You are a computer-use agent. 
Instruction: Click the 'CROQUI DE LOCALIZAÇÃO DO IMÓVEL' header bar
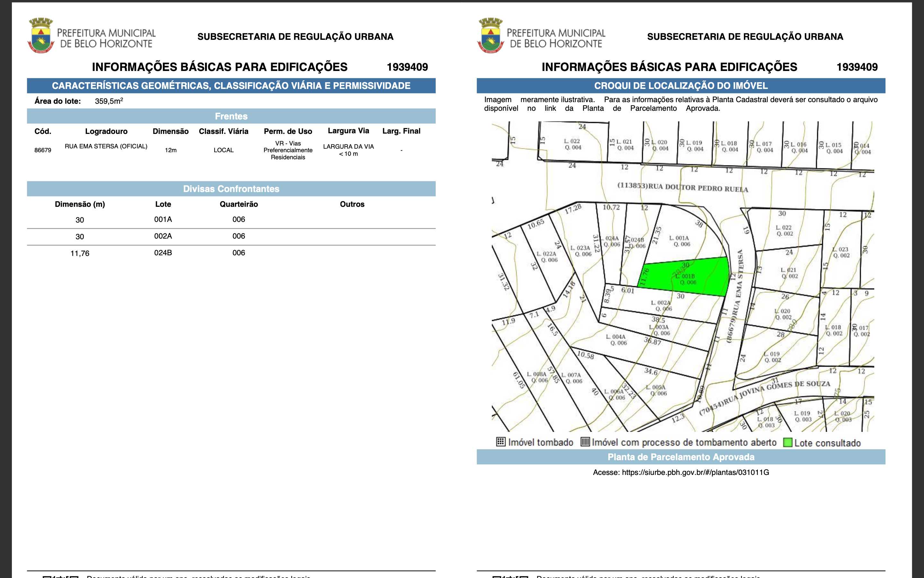[681, 86]
